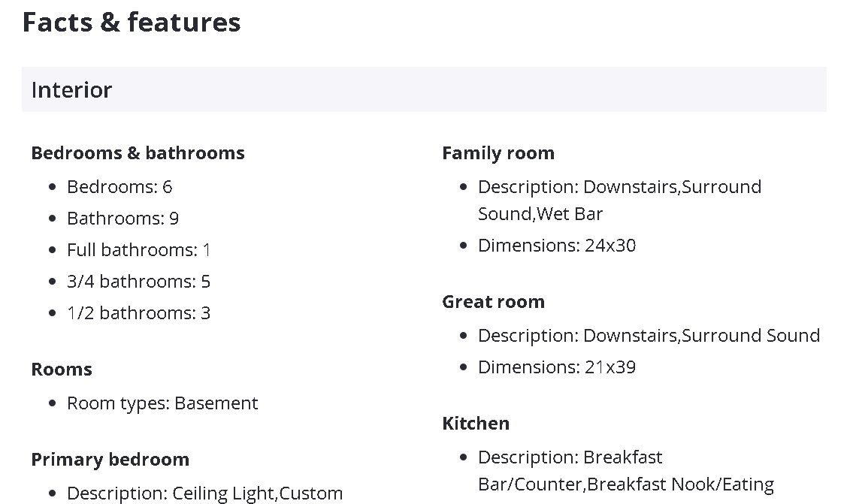The image size is (853, 504).
Task: Click the 1/2 bathrooms: 3 entry
Action: point(138,313)
